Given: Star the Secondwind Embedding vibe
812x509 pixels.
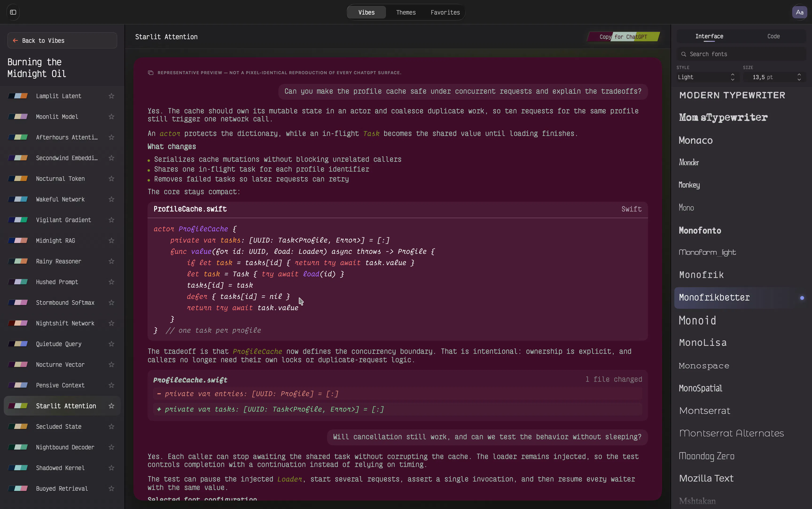Looking at the screenshot, I should pos(111,158).
